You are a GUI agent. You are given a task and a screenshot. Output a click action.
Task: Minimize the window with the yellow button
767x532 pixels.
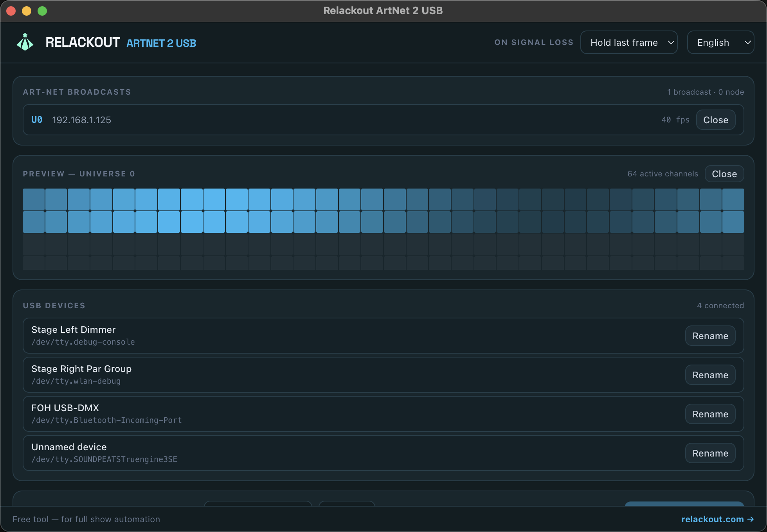coord(27,11)
